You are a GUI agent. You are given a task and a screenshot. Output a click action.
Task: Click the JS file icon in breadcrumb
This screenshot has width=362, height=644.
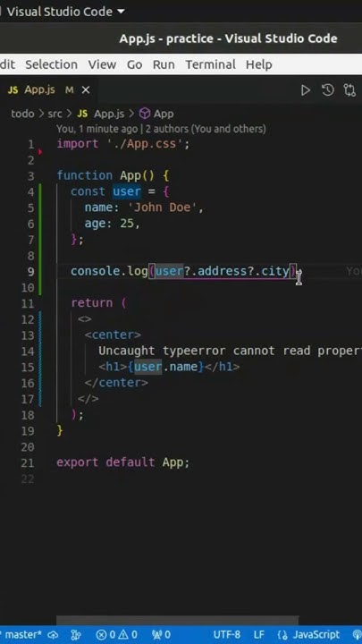[x=82, y=114]
